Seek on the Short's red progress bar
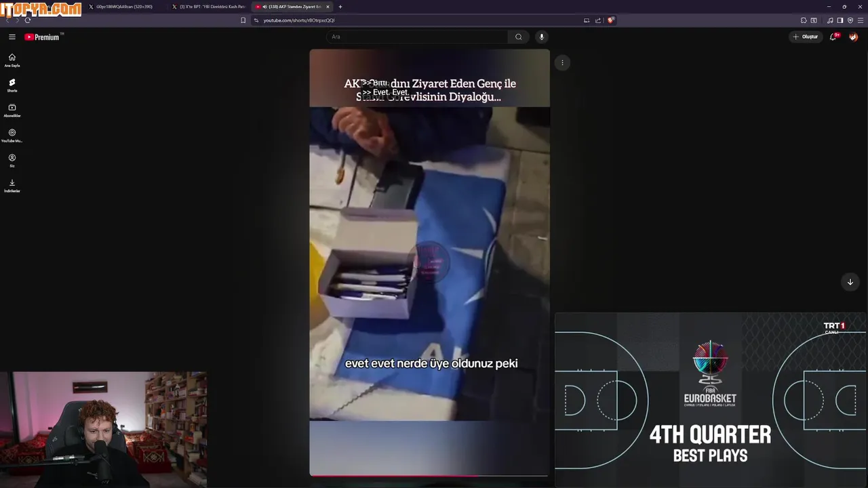The image size is (868, 488). tap(429, 475)
